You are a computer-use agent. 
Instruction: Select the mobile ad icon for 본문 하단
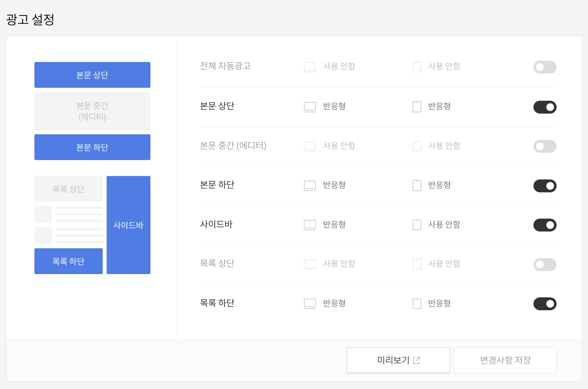click(416, 185)
